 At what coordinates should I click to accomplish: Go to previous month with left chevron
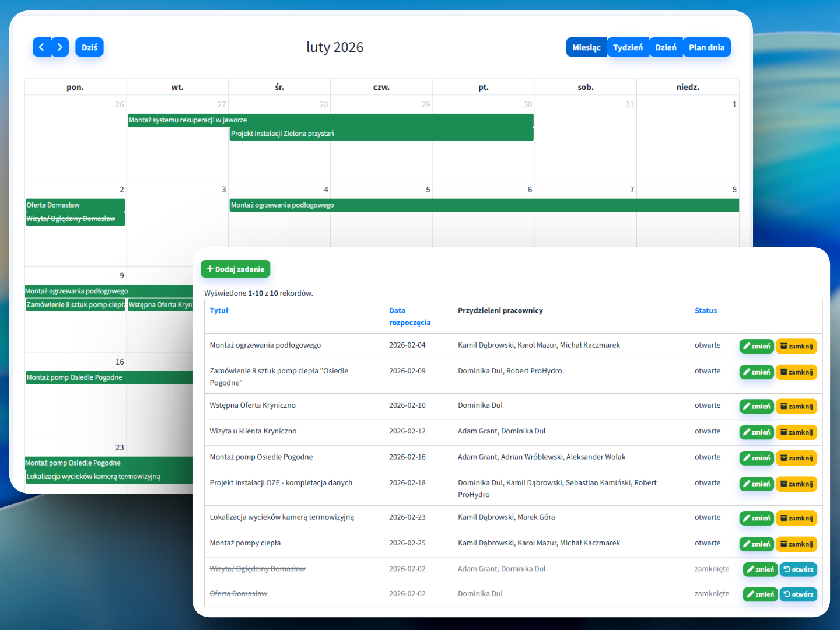42,47
